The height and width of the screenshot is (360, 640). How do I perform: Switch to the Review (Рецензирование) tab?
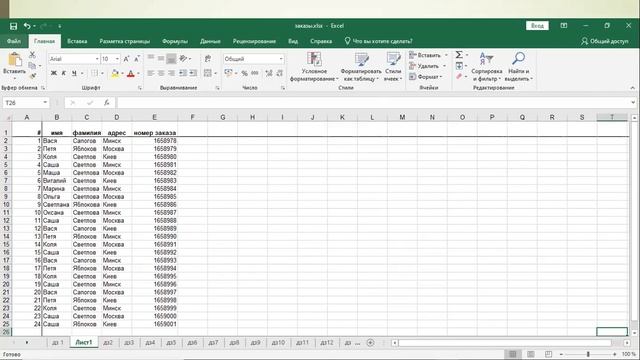254,41
